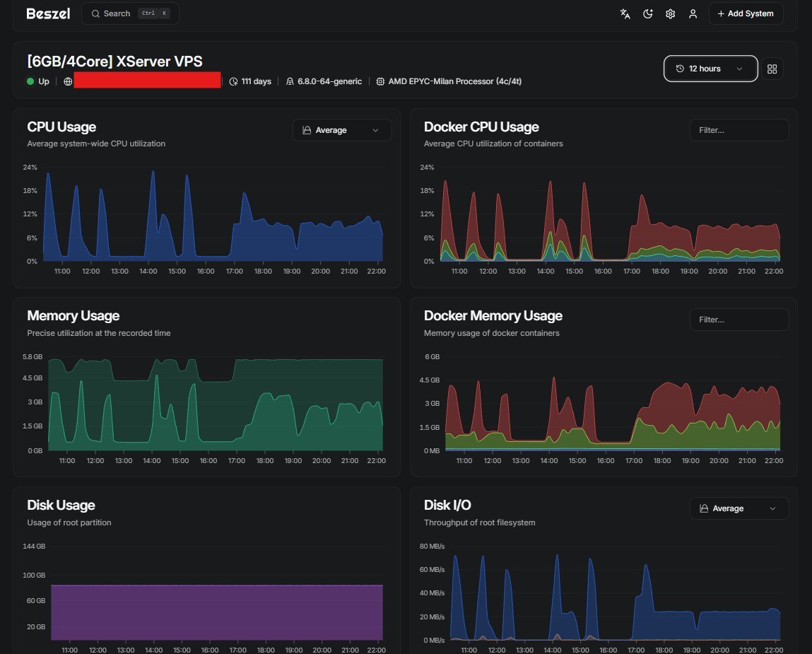
Task: Click the Add System button
Action: 746,13
